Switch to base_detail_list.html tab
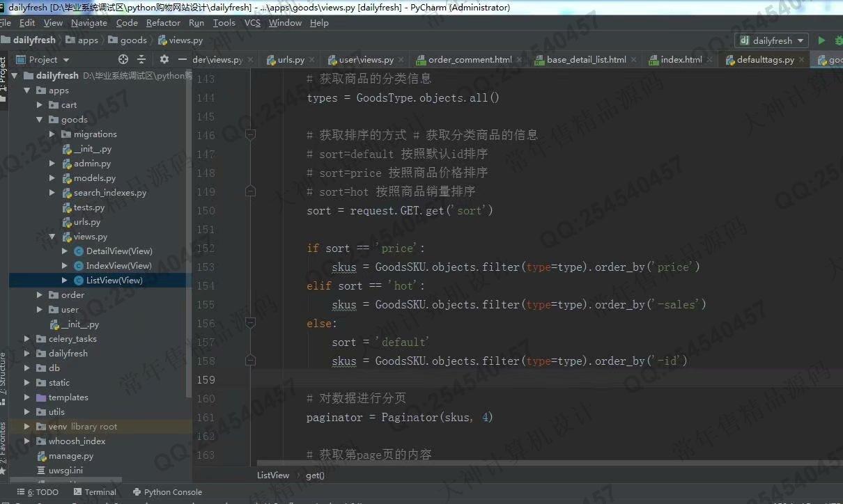 (586, 60)
